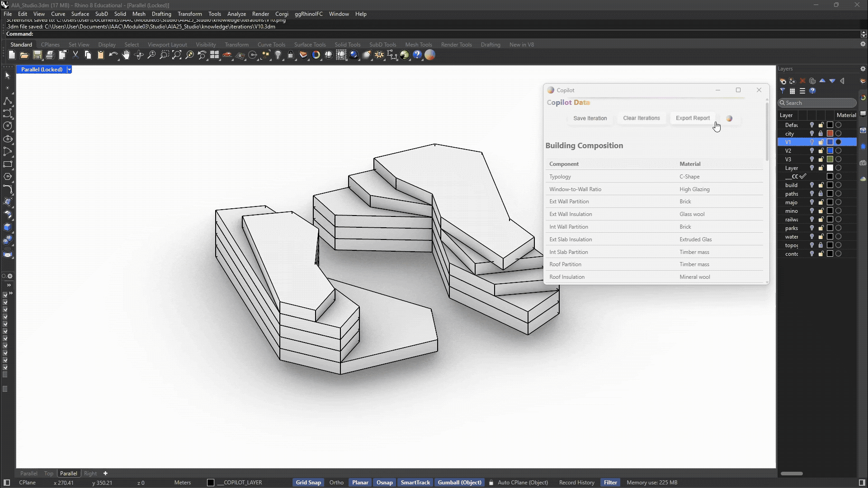Hide the city layer via bulb icon
868x488 pixels.
click(x=812, y=134)
